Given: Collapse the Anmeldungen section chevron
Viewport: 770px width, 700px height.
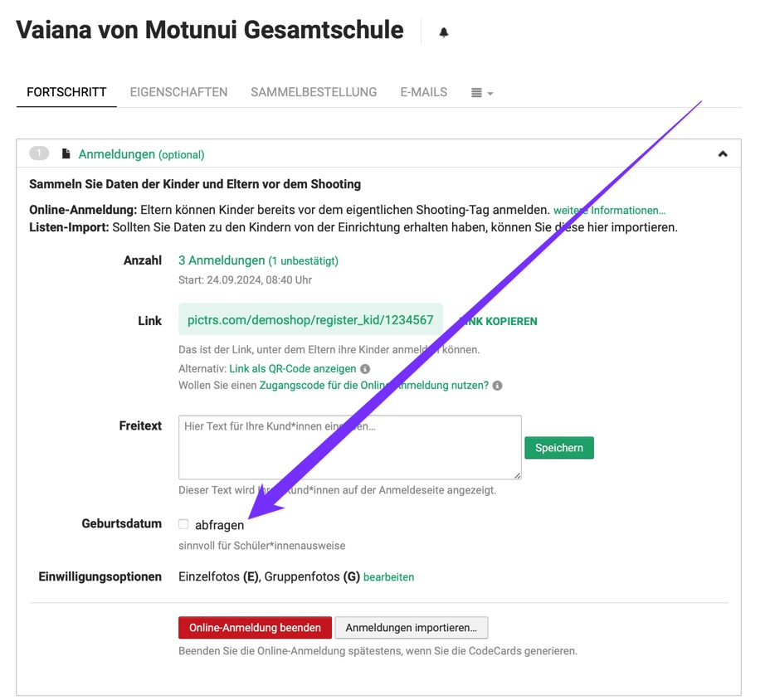Looking at the screenshot, I should [723, 153].
